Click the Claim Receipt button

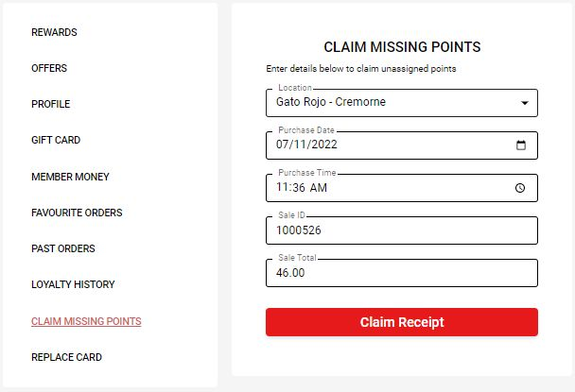(402, 322)
